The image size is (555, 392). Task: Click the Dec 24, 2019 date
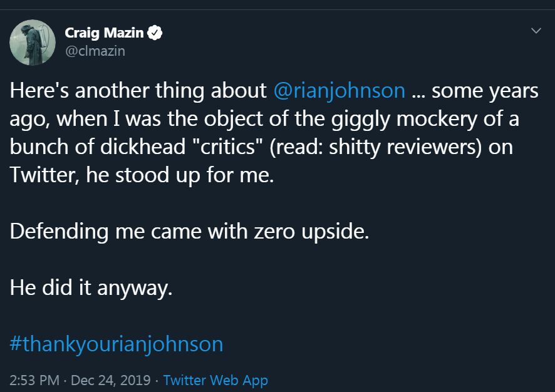[112, 380]
